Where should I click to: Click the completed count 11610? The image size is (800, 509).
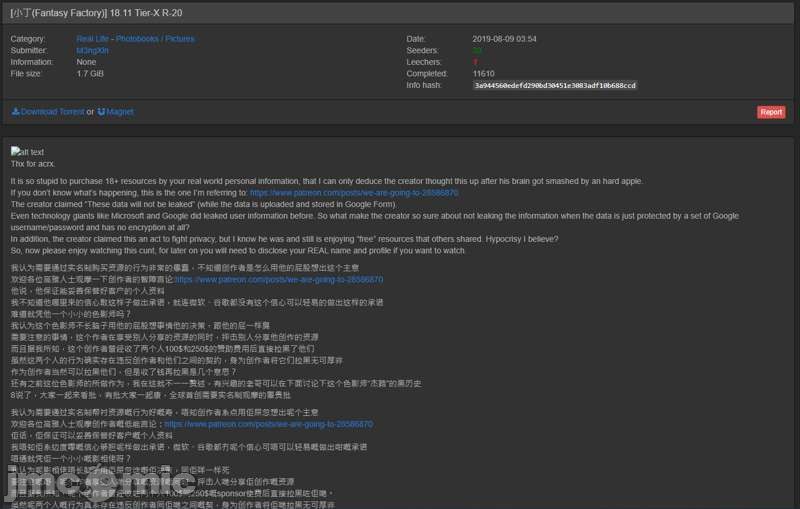coord(483,73)
